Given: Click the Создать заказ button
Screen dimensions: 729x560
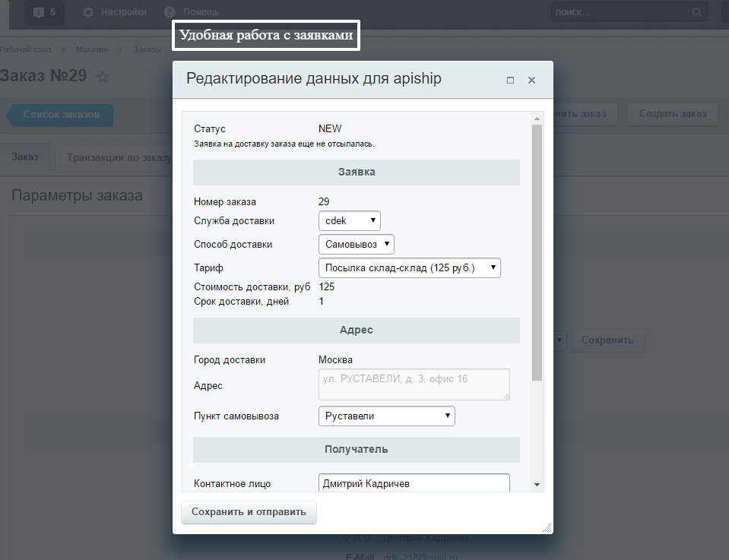Looking at the screenshot, I should [x=672, y=114].
